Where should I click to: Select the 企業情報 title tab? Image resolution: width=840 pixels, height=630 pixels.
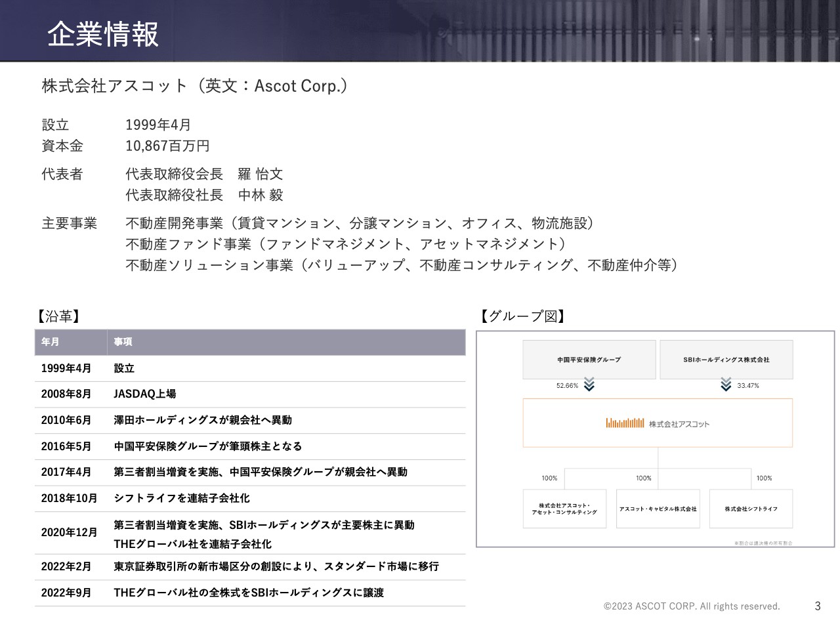point(102,37)
